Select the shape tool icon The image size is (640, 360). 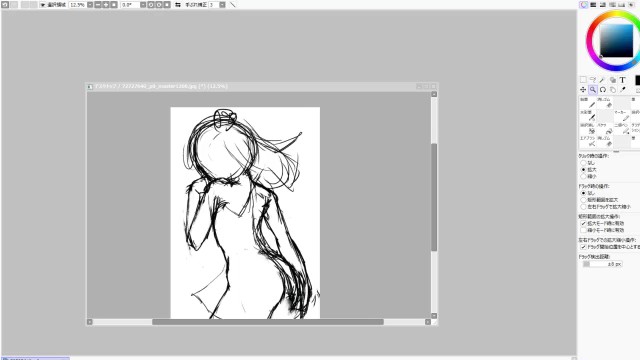click(613, 80)
